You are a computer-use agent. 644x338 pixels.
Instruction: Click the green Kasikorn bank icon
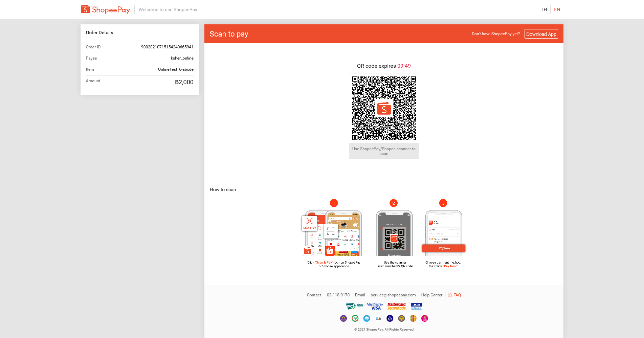355,318
